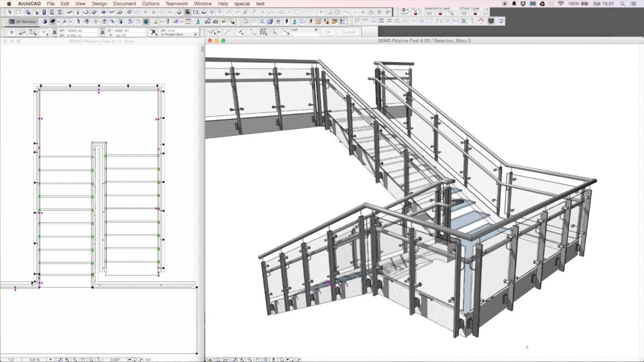Viewport: 644px width, 362px height.
Task: Click the magic wand icon in the control box
Action: (274, 32)
